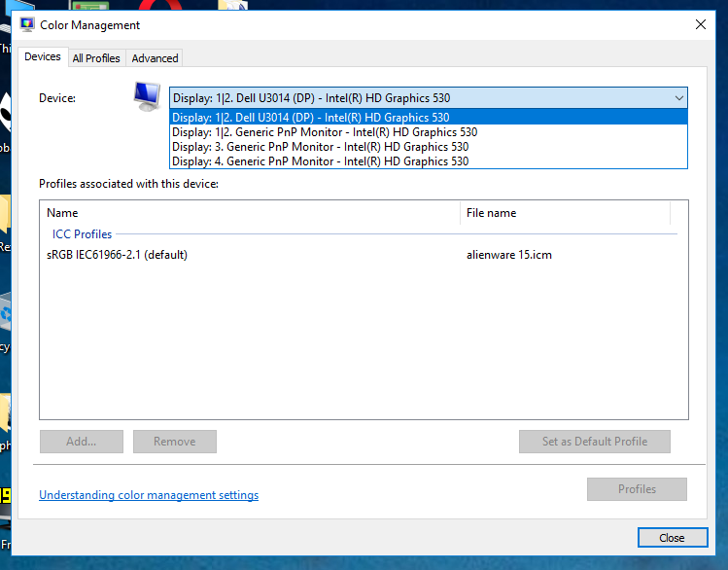Open Understanding color management settings link
Viewport: 728px width, 570px height.
coord(149,495)
